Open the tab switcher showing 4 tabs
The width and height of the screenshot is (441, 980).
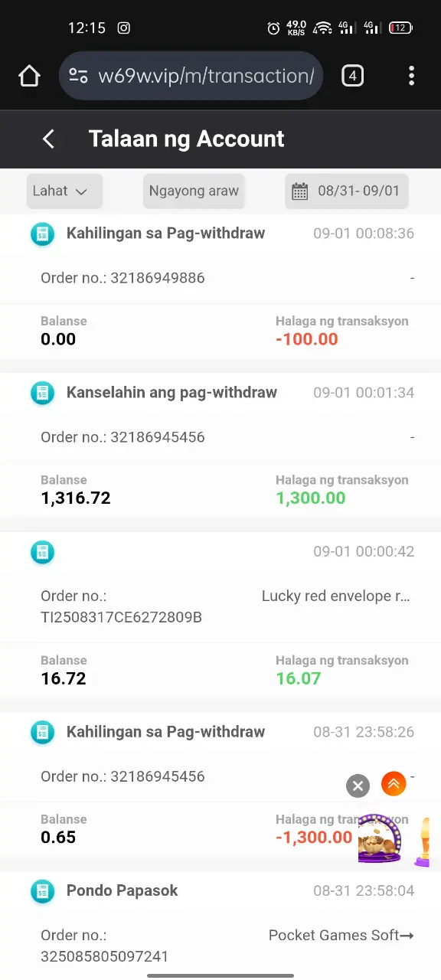tap(352, 76)
